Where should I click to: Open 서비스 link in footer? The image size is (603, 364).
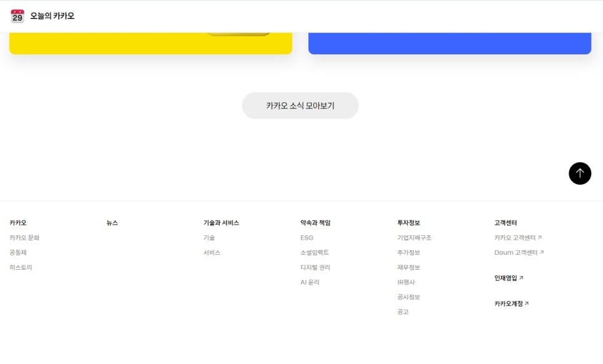pos(212,252)
